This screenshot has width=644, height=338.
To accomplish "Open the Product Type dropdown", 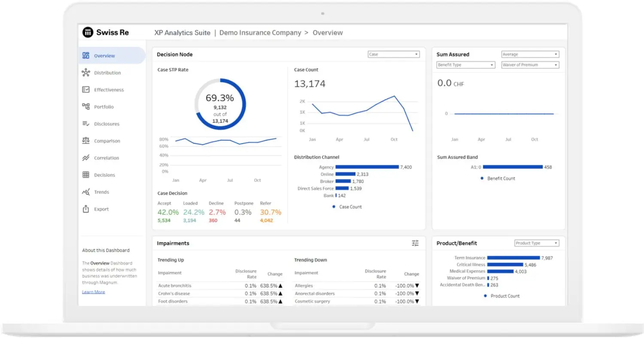I will click(x=537, y=243).
